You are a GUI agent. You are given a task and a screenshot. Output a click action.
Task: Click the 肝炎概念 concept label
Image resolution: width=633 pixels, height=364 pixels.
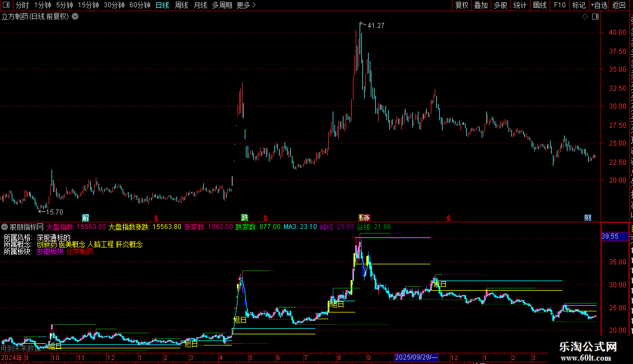[x=129, y=245]
